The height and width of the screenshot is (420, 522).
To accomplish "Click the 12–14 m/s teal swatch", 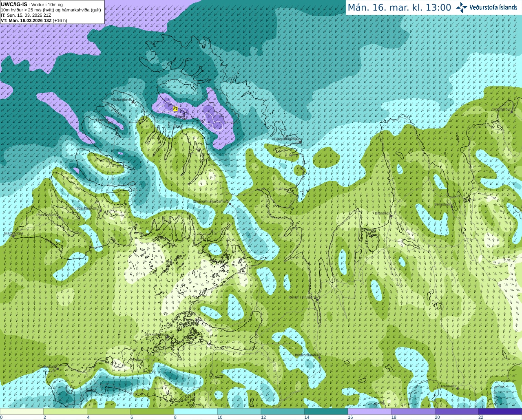I will point(283,411).
